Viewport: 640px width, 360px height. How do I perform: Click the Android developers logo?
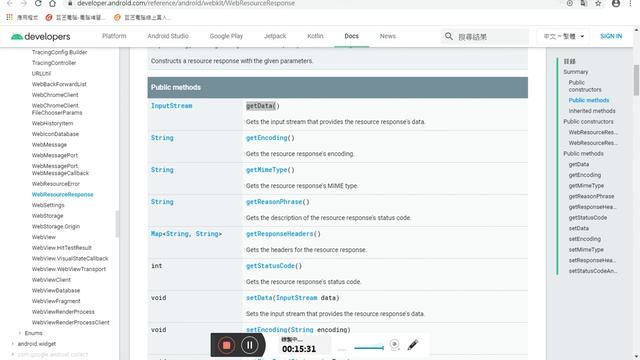click(x=40, y=36)
